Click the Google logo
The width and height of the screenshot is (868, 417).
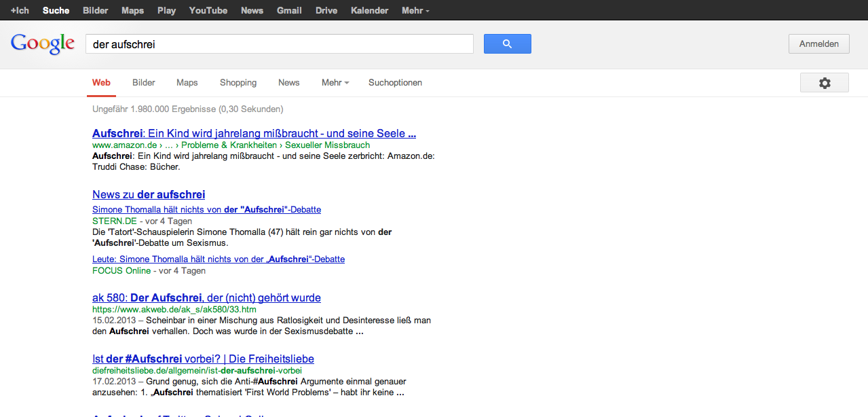click(x=42, y=43)
